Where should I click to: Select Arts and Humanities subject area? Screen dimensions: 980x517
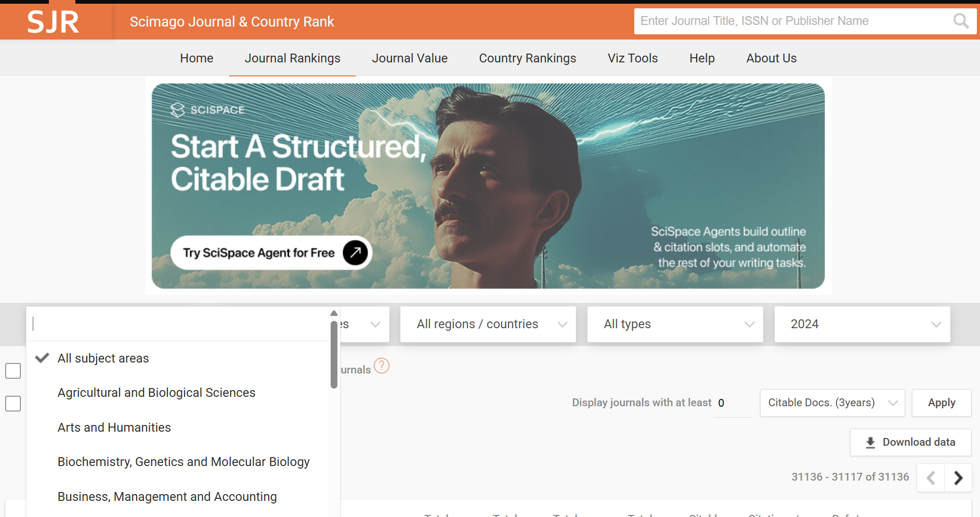tap(114, 428)
